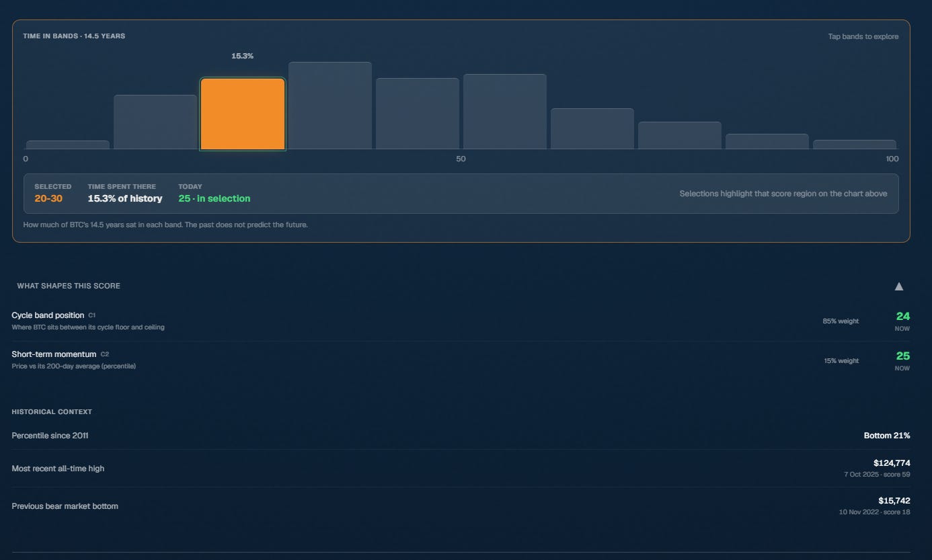Viewport: 932px width, 560px height.
Task: Select the 90-100 histogram band
Action: tap(855, 145)
